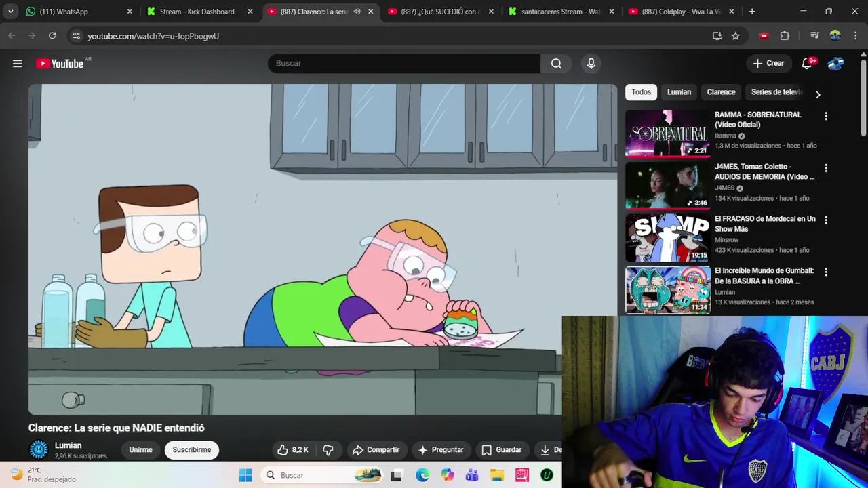Screen dimensions: 868x488
Task: Click the YouTube search input field
Action: coord(404,63)
